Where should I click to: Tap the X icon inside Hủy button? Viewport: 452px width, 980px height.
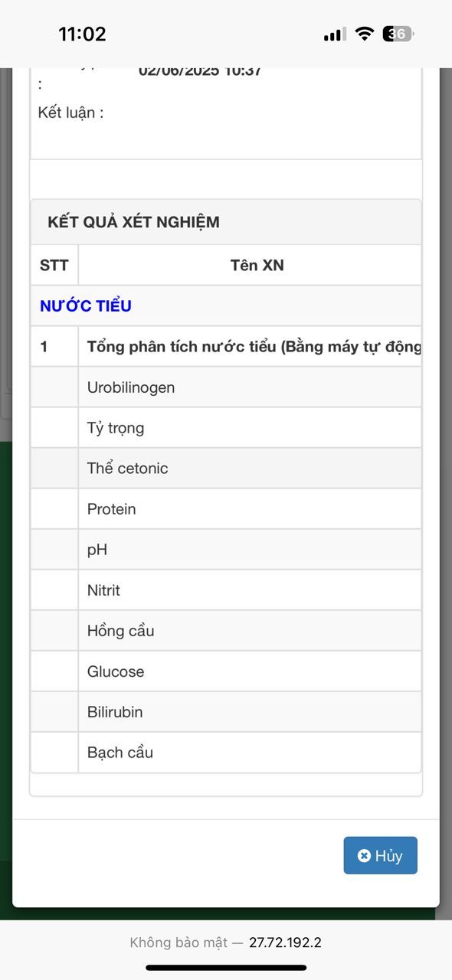(365, 856)
